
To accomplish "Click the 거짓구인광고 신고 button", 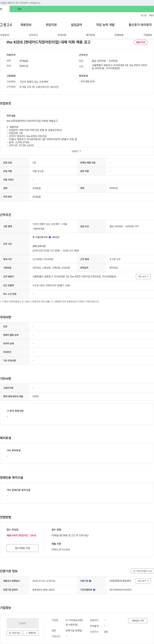I will (142, 571).
